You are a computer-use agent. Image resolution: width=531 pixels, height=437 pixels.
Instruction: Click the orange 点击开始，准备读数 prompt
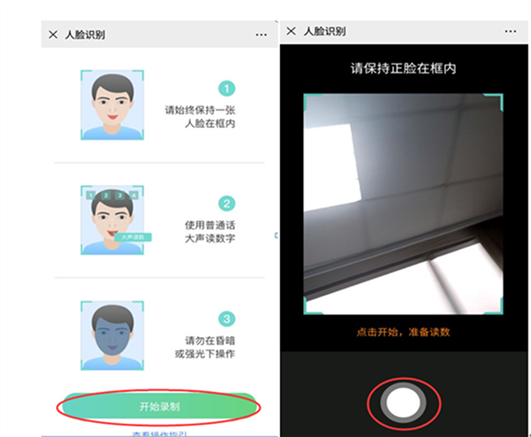click(403, 332)
